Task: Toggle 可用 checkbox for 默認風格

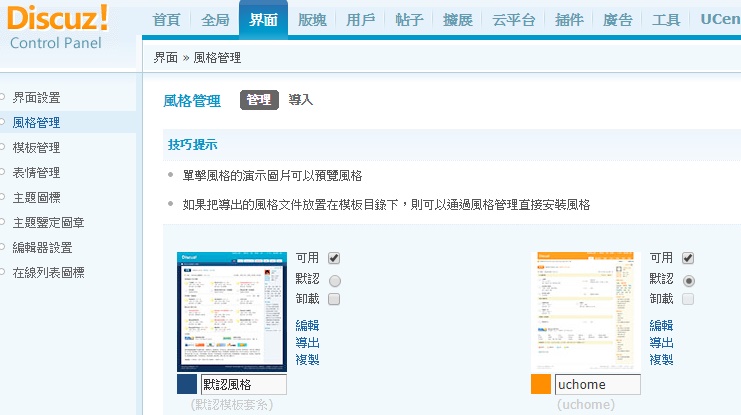Action: pos(334,258)
